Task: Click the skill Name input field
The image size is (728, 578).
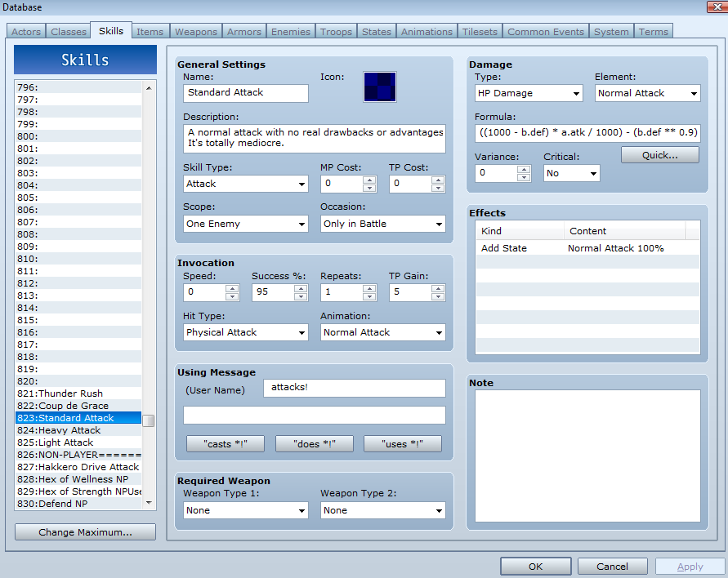Action: tap(246, 93)
